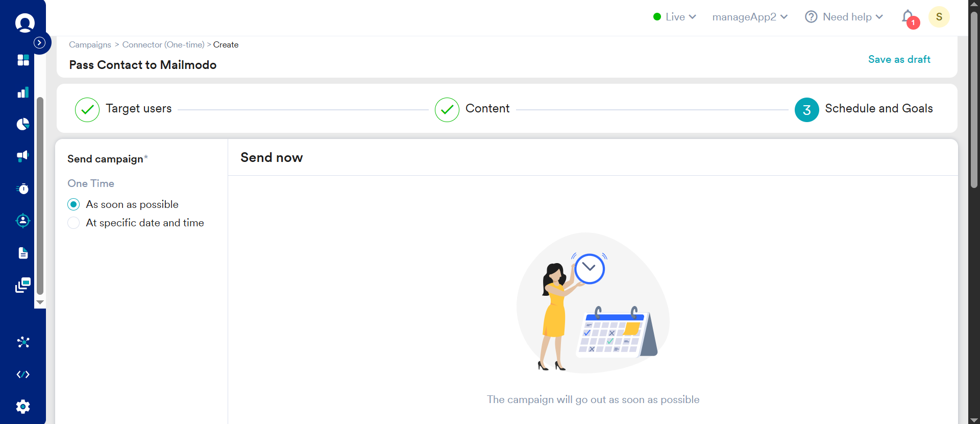This screenshot has height=424, width=980.
Task: Click the Campaigns breadcrumb link
Action: point(90,45)
